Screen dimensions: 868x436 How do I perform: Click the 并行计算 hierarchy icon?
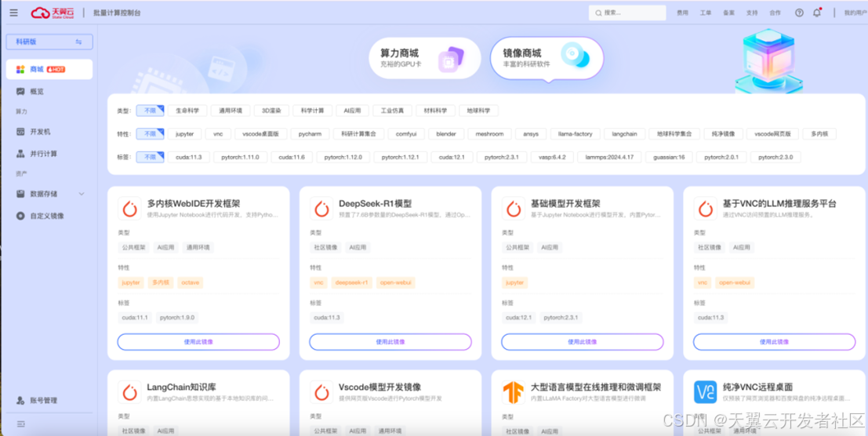point(20,153)
